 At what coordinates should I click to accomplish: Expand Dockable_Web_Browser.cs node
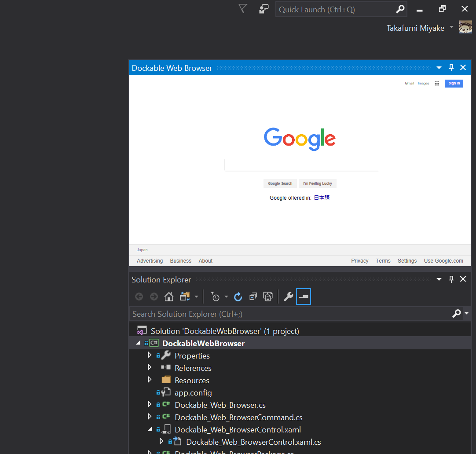150,404
